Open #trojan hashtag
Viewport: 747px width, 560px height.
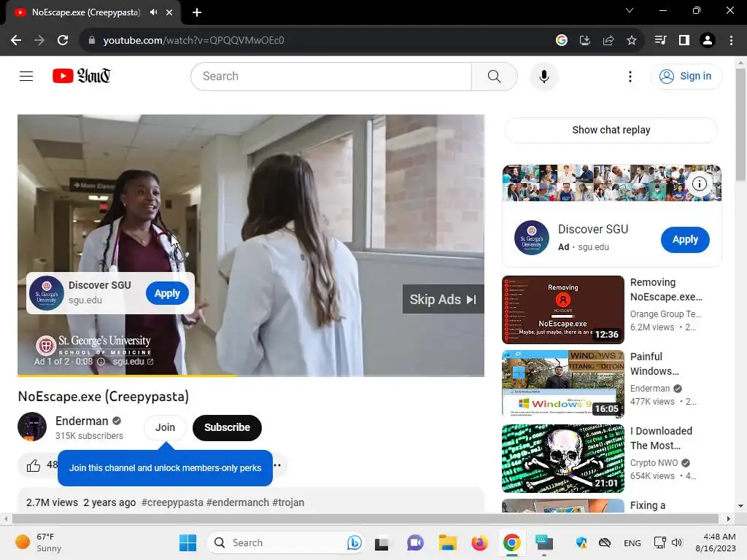[288, 502]
